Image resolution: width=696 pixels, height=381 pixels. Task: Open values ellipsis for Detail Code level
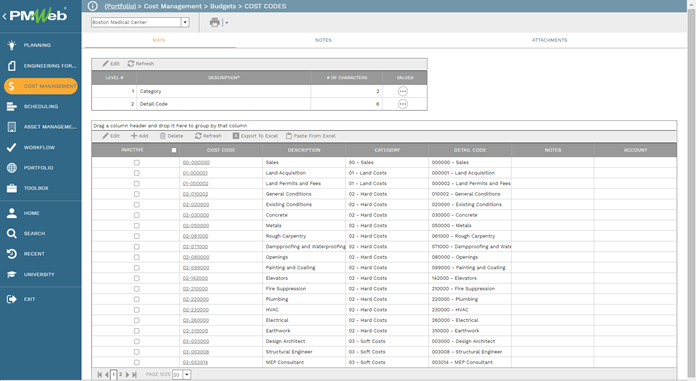tap(403, 104)
